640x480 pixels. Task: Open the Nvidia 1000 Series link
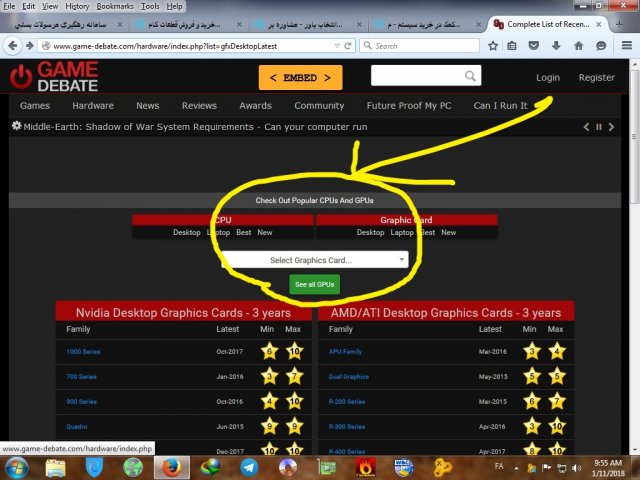[x=83, y=352]
